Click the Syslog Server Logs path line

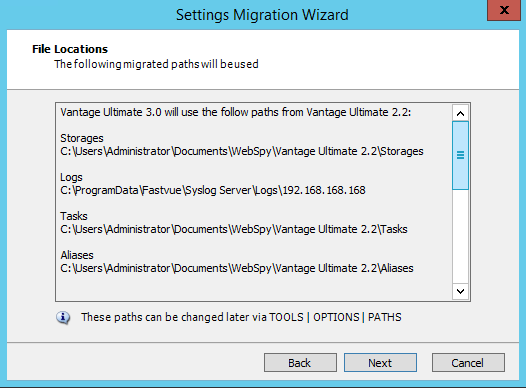tap(213, 190)
